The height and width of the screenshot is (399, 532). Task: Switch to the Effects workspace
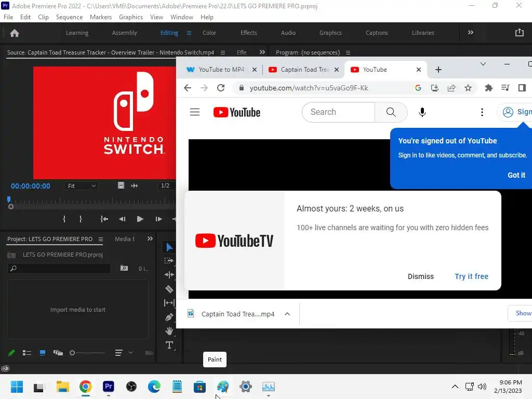[x=249, y=33]
